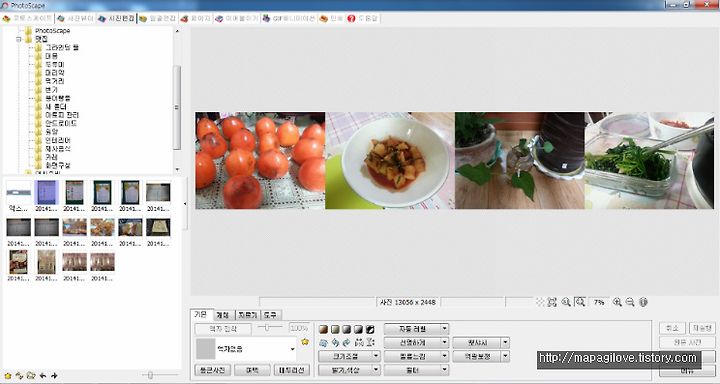Click the 100% frame size field
Image resolution: width=720 pixels, height=384 pixels.
(x=299, y=328)
